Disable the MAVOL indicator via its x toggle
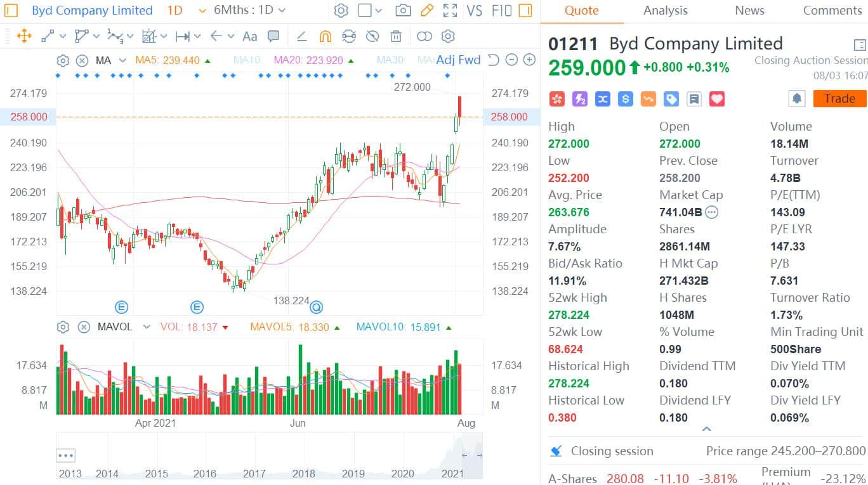The height and width of the screenshot is (485, 868). coord(83,327)
